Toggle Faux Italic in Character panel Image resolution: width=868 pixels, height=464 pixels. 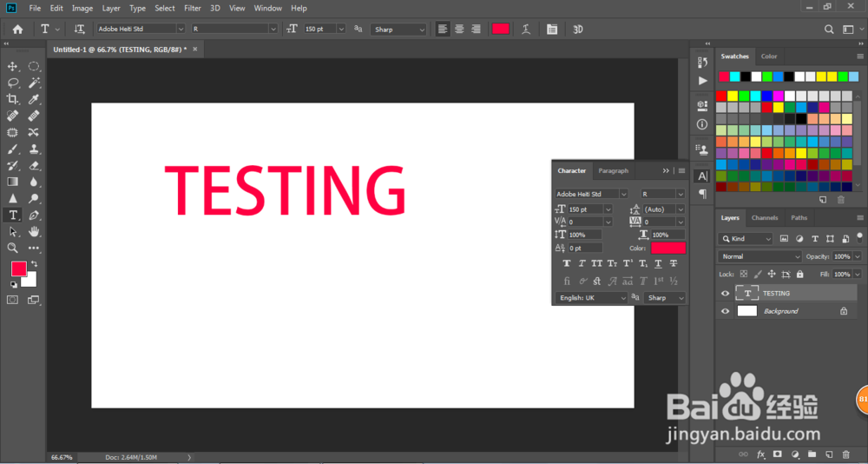[582, 264]
